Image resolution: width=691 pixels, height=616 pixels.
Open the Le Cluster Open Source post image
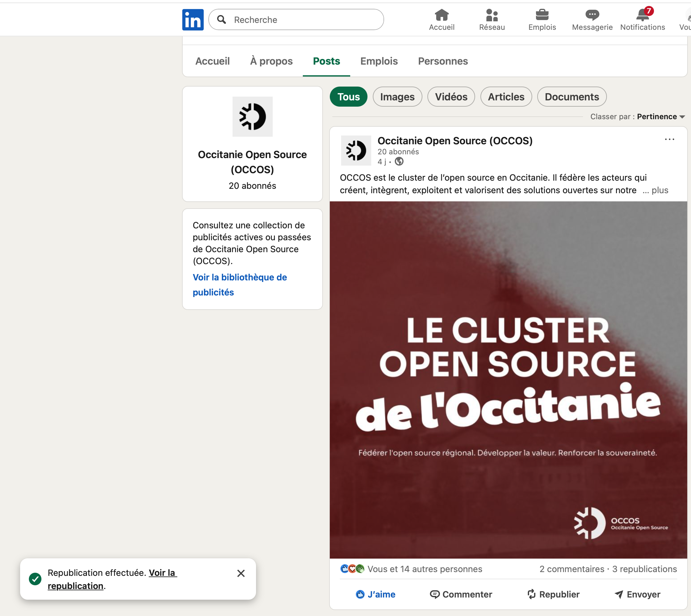(x=508, y=380)
